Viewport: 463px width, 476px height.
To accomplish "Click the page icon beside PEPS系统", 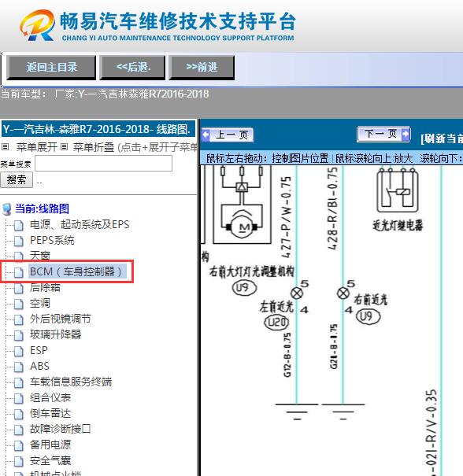I will 19,241.
